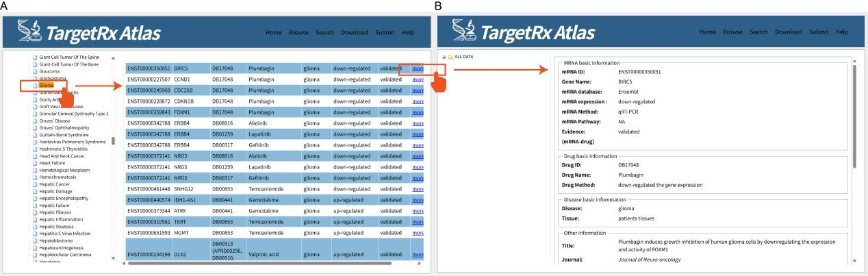The height and width of the screenshot is (276, 868).
Task: Open Help in panel A navigation
Action: click(408, 32)
